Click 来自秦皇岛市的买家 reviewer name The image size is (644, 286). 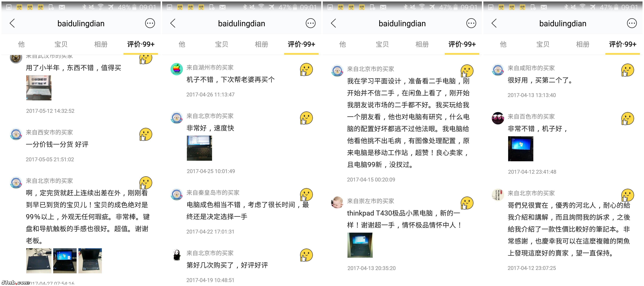coord(213,193)
